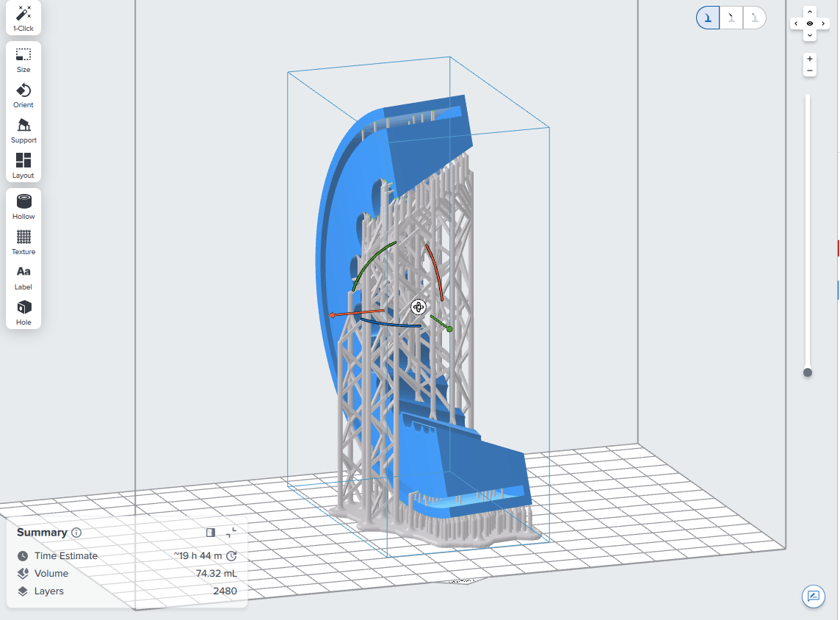Open the Orient tool
The image size is (840, 620).
(23, 95)
